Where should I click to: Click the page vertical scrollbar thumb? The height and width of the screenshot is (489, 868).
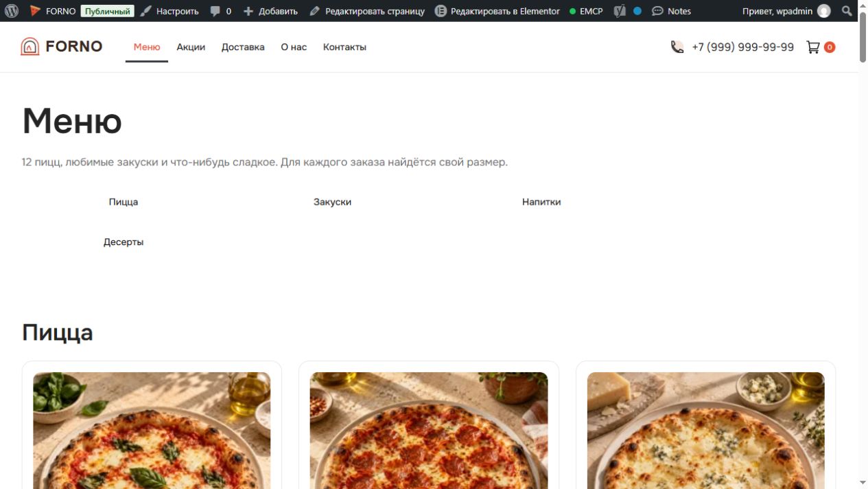pyautogui.click(x=863, y=36)
